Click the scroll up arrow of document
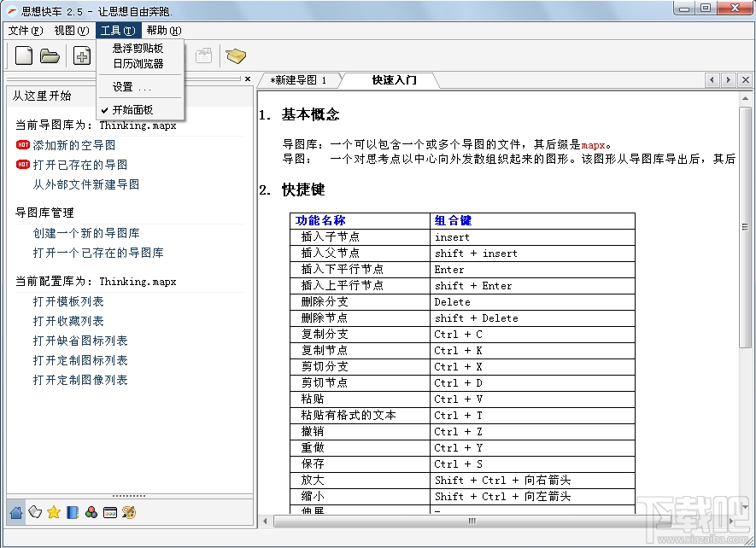This screenshot has height=548, width=756. point(745,98)
